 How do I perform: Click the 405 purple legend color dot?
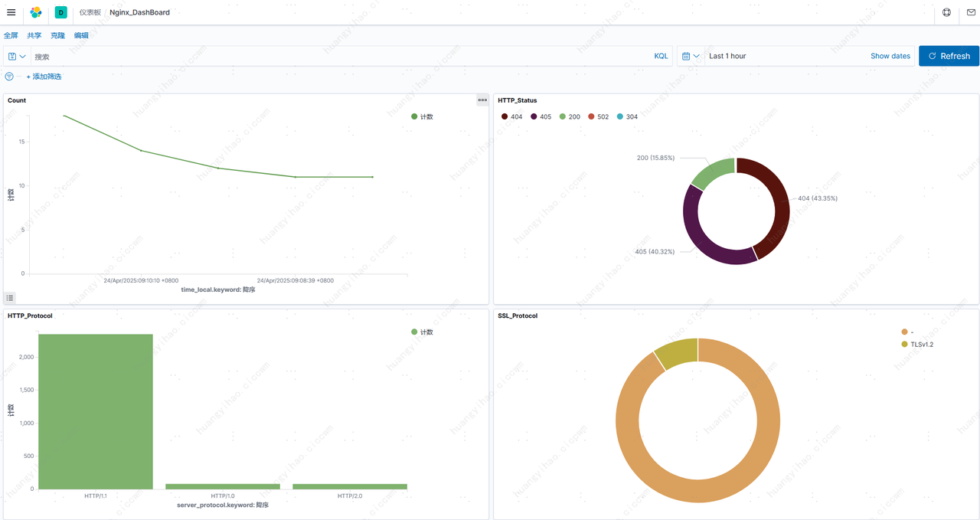tap(534, 116)
